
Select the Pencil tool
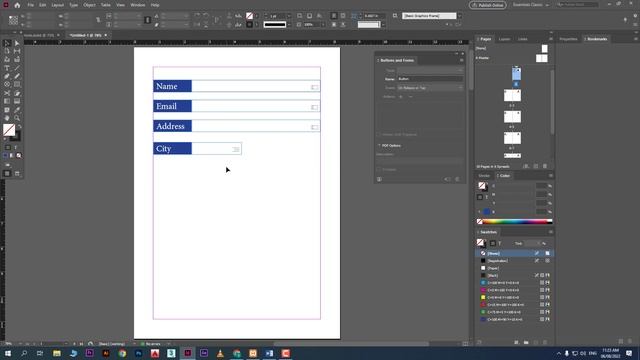(x=17, y=76)
